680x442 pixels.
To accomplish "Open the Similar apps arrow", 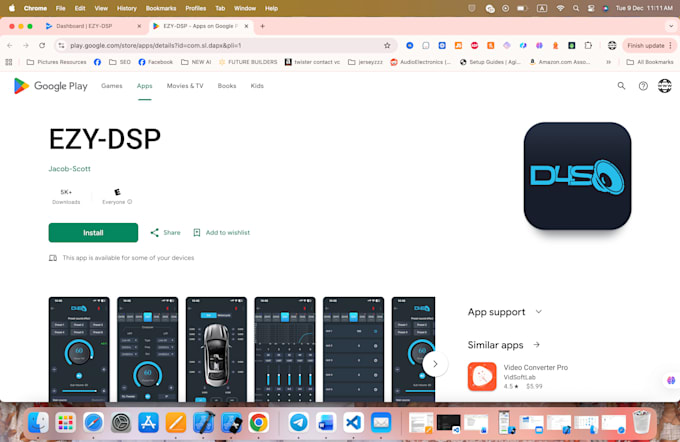I will coord(536,345).
